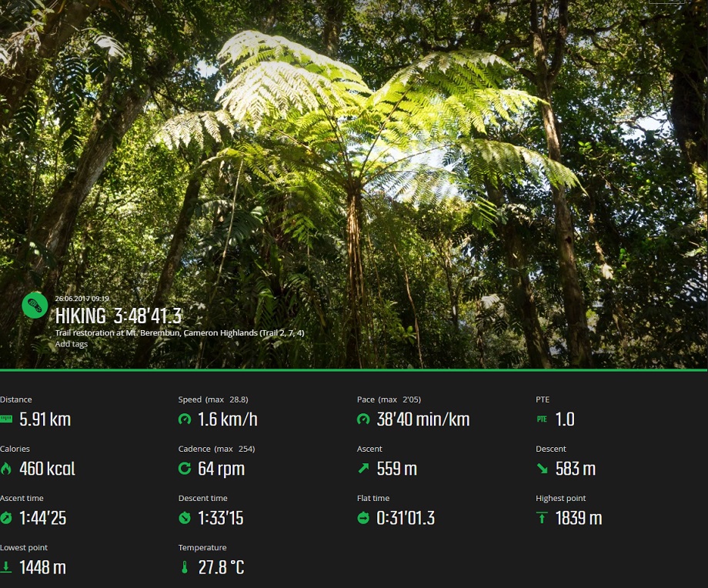The height and width of the screenshot is (588, 708).
Task: Click the 1839 m highest point value
Action: (579, 518)
